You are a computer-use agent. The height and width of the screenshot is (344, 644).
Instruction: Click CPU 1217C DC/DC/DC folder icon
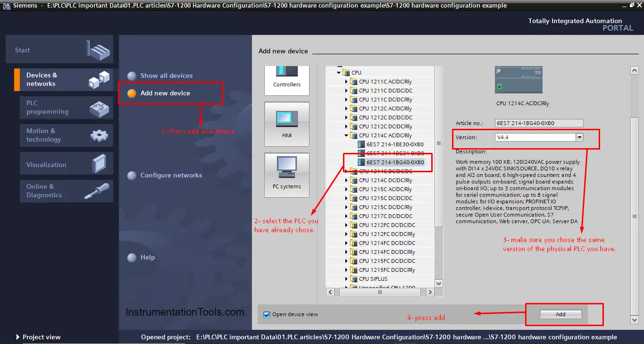click(354, 216)
